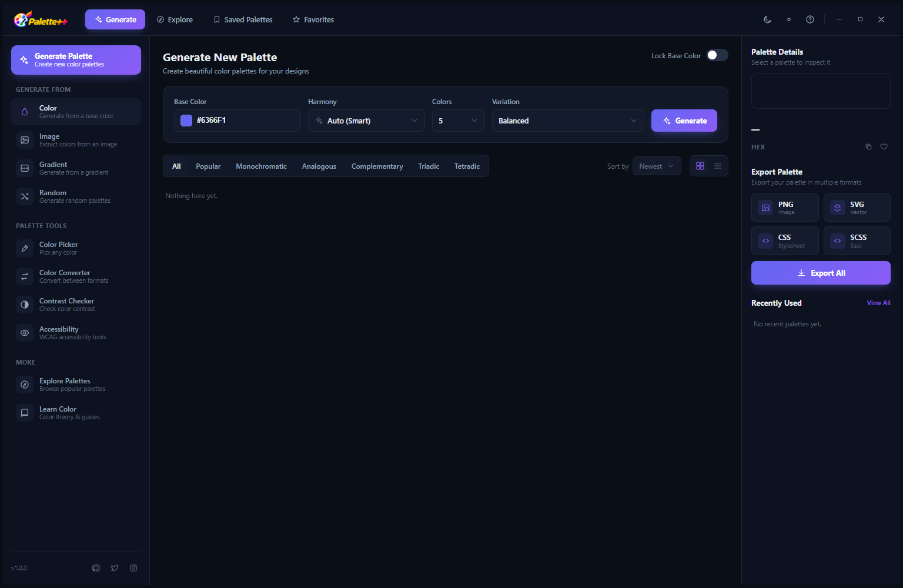Open the Harmony Auto (Smart) dropdown
This screenshot has height=588, width=903.
point(366,121)
